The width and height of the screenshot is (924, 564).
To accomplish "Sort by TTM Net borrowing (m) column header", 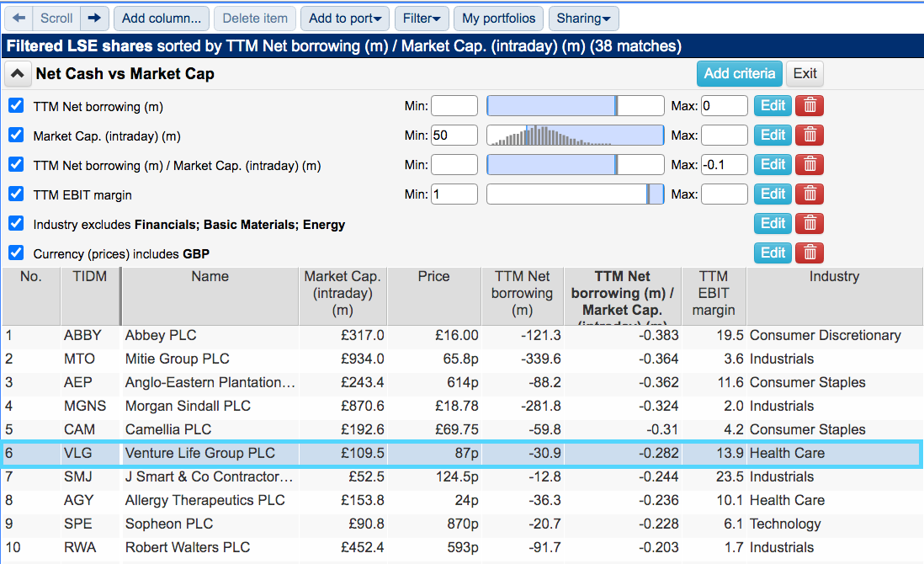I will click(x=522, y=295).
